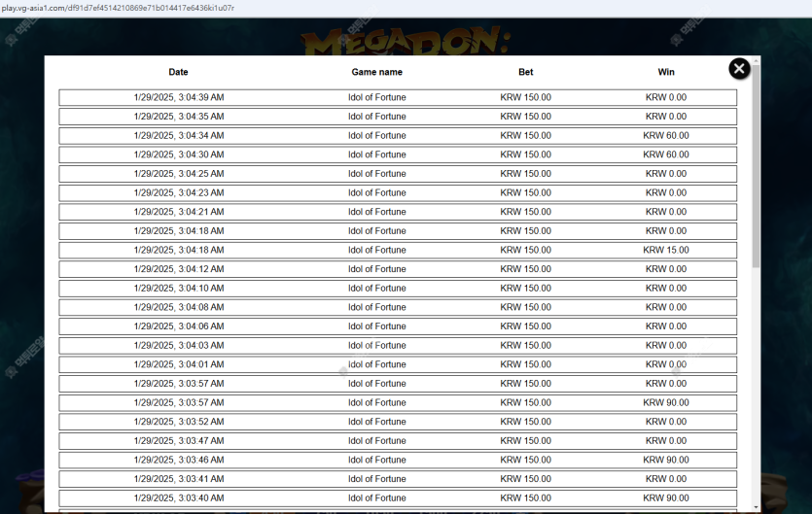This screenshot has width=812, height=514.
Task: Click Idol of Fortune in the 3:04:23 AM row
Action: (377, 192)
